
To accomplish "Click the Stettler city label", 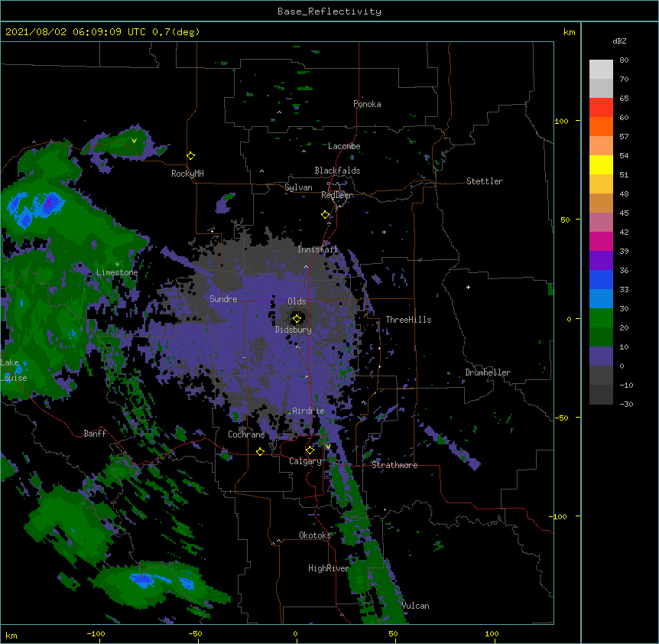I will [x=485, y=181].
